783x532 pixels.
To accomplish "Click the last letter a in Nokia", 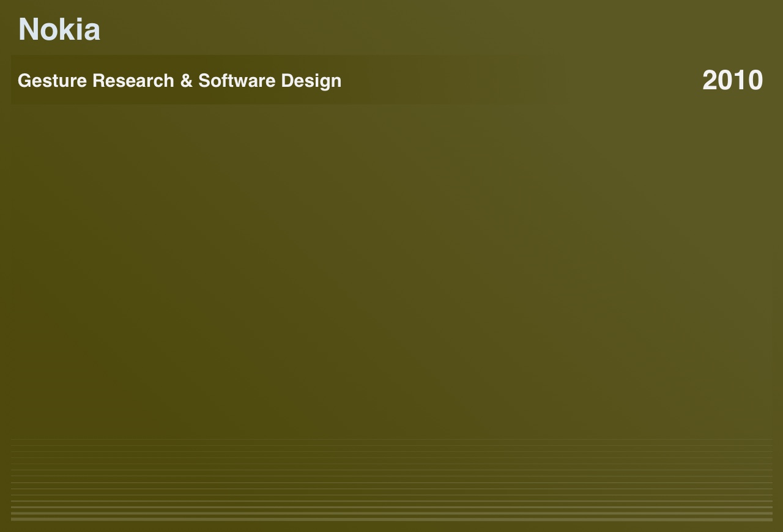I will coord(91,31).
